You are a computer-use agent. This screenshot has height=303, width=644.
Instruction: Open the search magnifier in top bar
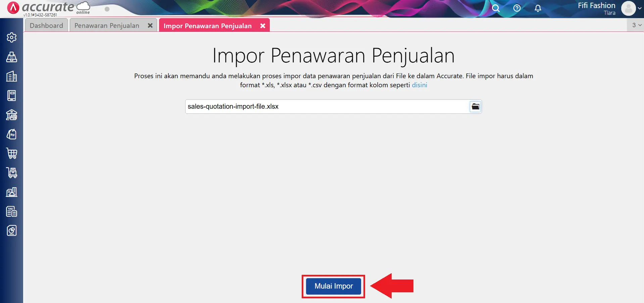(496, 8)
